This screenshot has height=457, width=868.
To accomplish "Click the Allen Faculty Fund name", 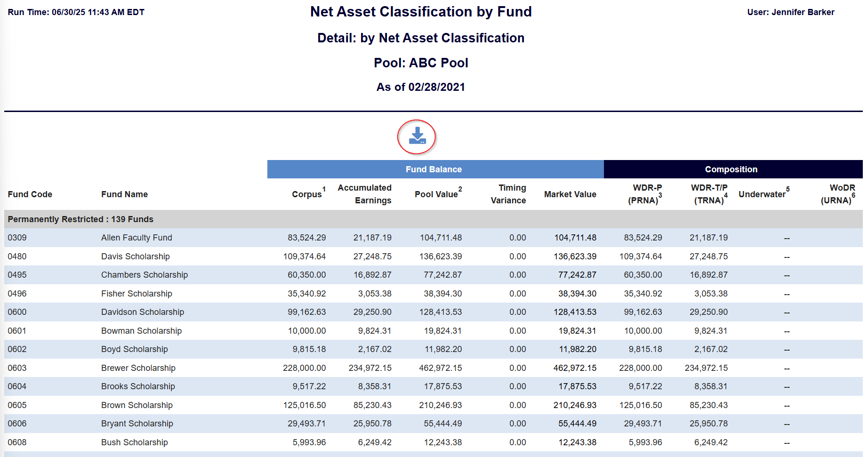I will (x=137, y=238).
